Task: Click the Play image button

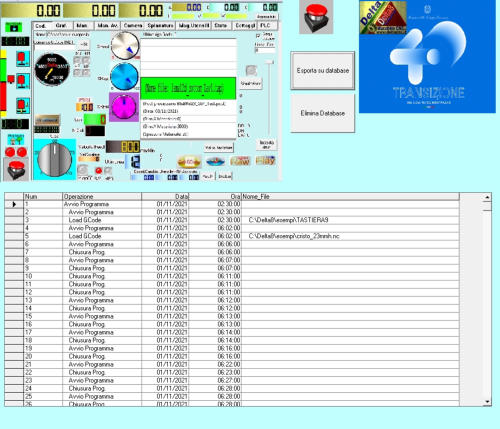Action: tap(265, 161)
